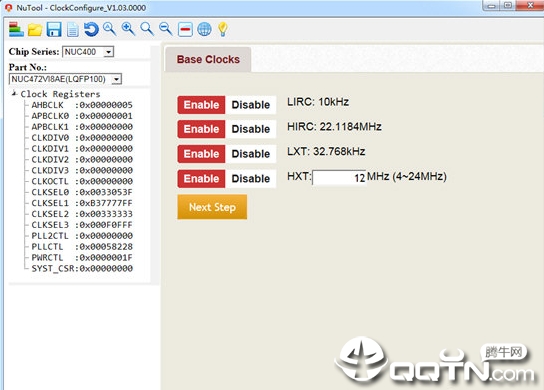This screenshot has height=390, width=544.
Task: Select the CLKOCTL register row
Action: [82, 181]
